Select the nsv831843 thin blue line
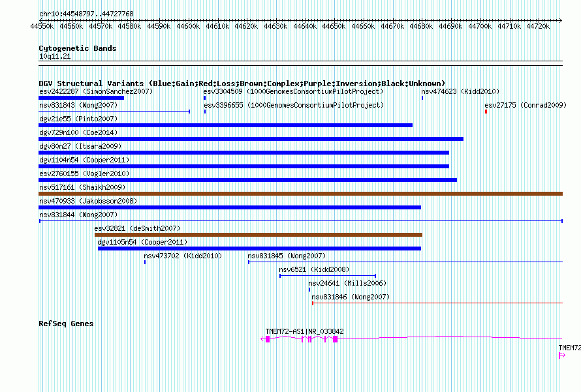The height and width of the screenshot is (392, 581). click(x=114, y=112)
